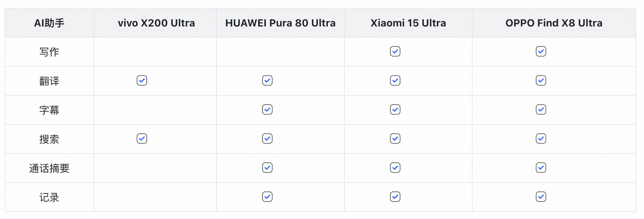This screenshot has width=644, height=219.
Task: Toggle 通话摘要 checkbox for Xiaomi 15 Ultra
Action: click(395, 168)
